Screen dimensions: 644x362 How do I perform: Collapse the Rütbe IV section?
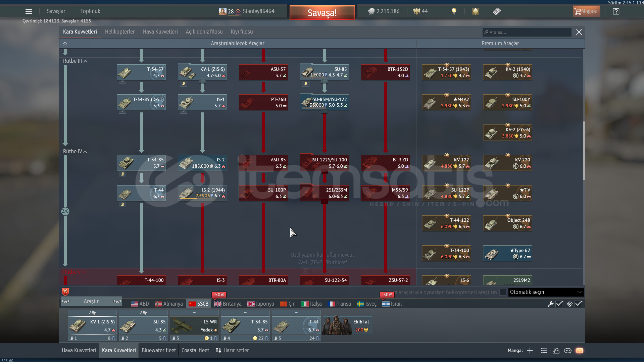(75, 152)
